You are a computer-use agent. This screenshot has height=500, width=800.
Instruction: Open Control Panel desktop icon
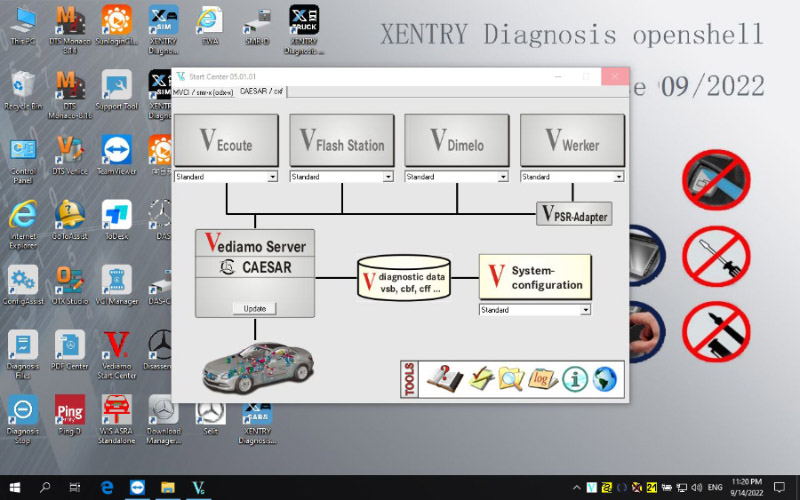pyautogui.click(x=23, y=161)
